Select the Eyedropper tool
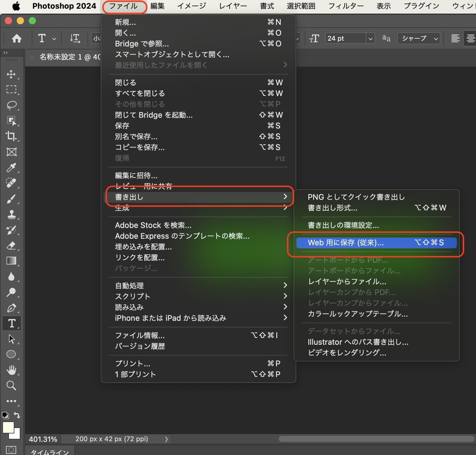Viewport: 476px width, 455px height. 11,167
